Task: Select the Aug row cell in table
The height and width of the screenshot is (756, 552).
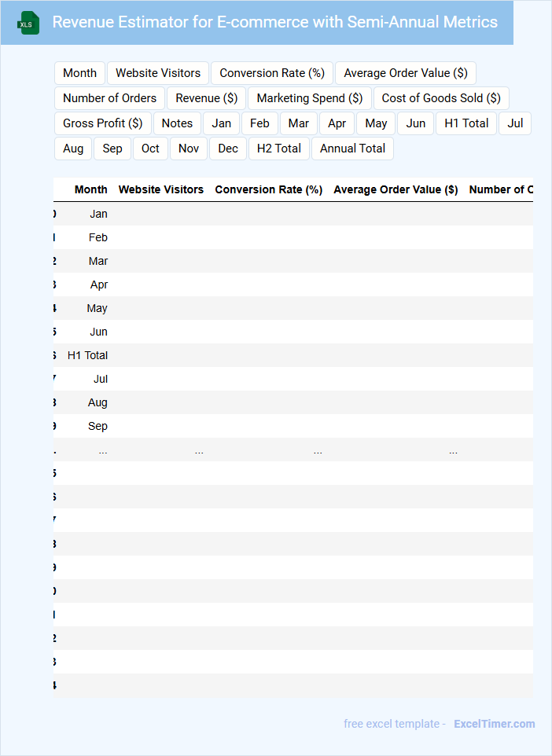Action: [98, 403]
